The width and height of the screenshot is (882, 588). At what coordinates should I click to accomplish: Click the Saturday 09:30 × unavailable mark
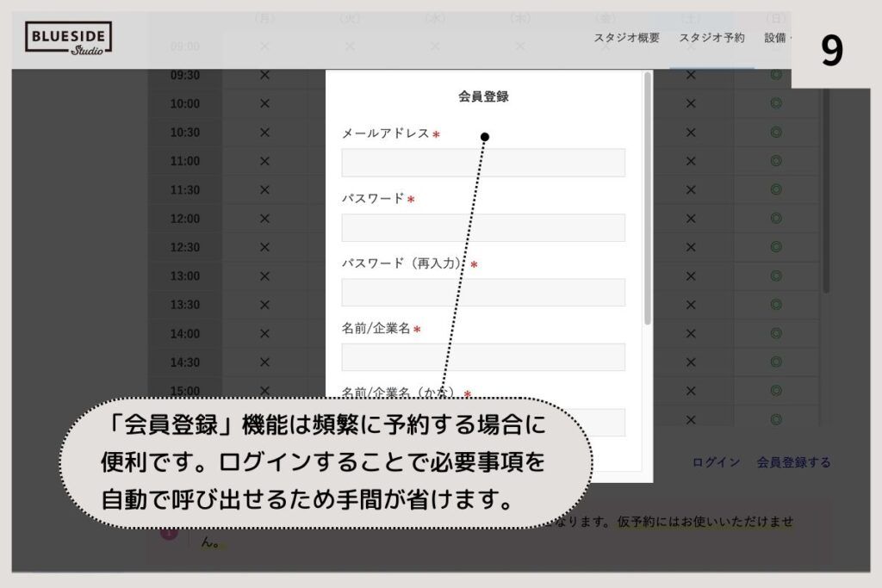point(691,75)
